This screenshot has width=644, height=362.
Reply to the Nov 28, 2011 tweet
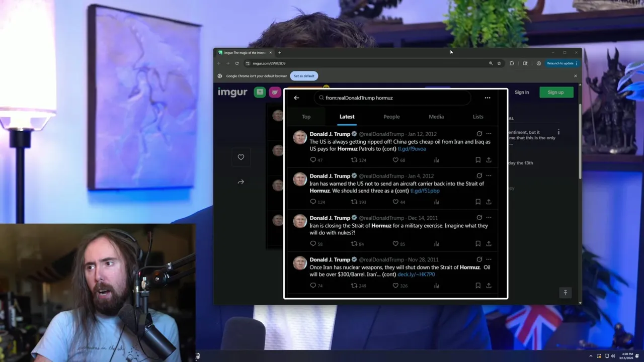(313, 286)
